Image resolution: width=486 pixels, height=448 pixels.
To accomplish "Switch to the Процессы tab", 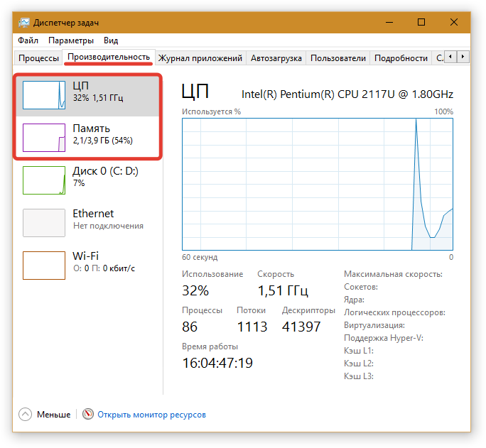I will point(38,58).
